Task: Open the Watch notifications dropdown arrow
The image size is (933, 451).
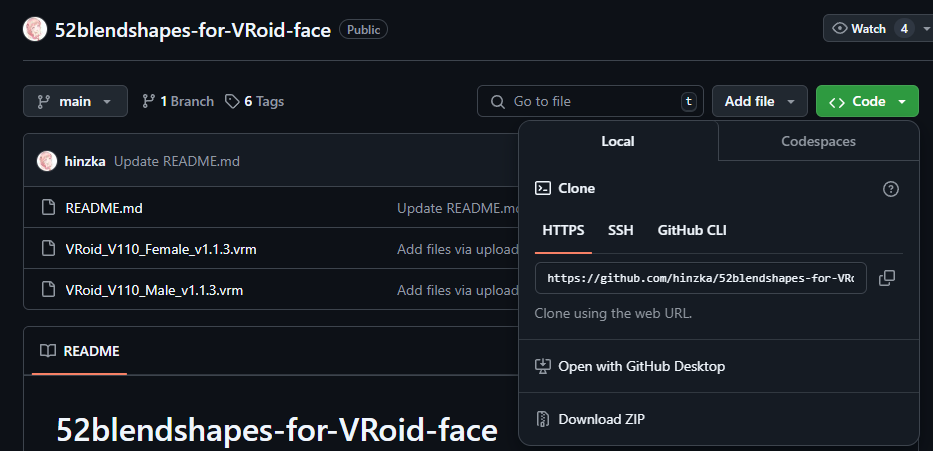Action: point(926,29)
